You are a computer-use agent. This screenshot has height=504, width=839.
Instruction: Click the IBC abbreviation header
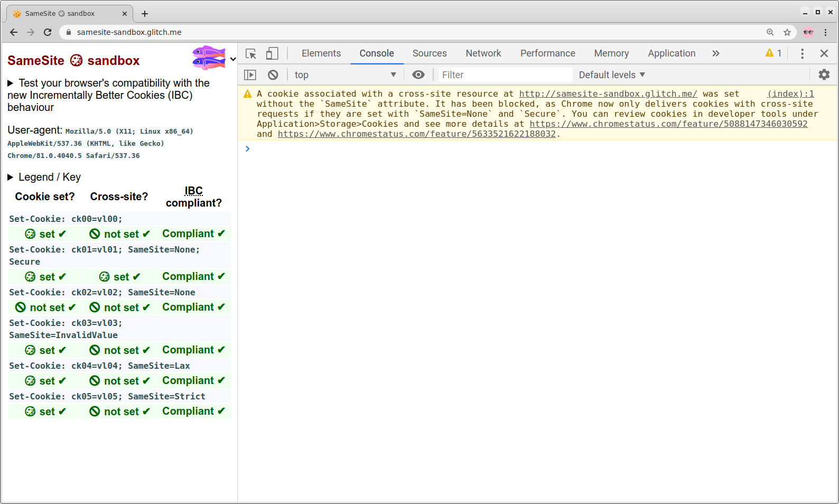point(193,191)
